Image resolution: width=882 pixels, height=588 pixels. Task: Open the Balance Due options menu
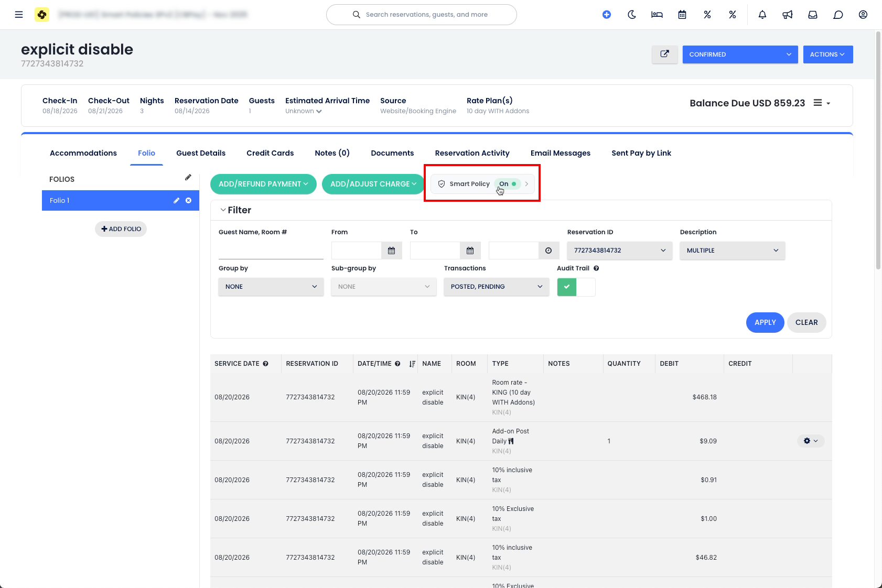coord(822,103)
